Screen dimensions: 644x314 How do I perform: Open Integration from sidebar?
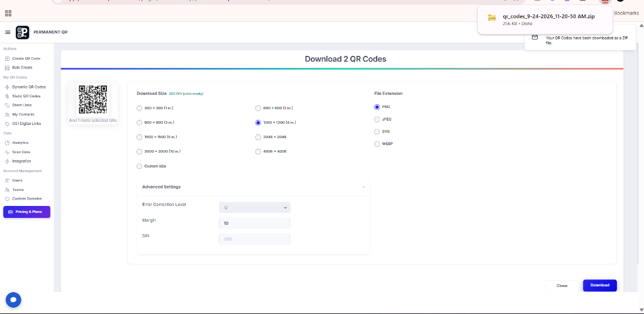[22, 161]
